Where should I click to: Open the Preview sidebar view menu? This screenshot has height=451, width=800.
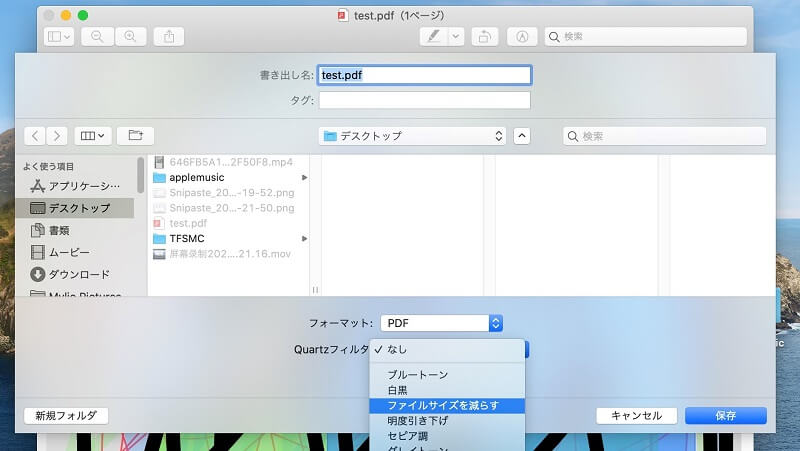tap(59, 36)
